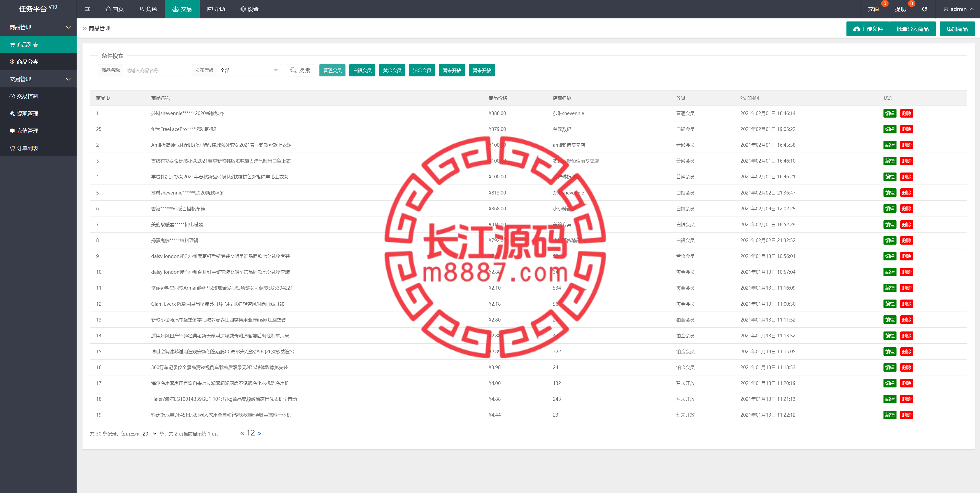The width and height of the screenshot is (980, 493).
Task: Edit product ID 16 360行车记录仪
Action: tap(889, 367)
